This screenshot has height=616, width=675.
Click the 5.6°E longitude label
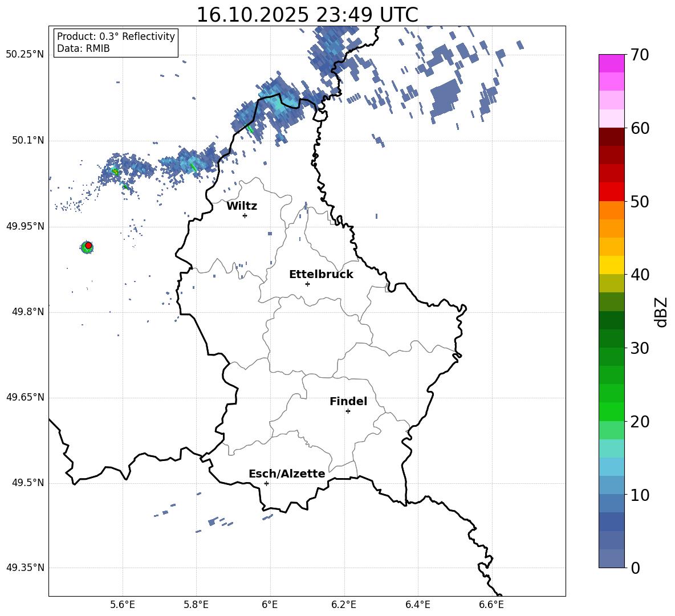click(x=123, y=605)
